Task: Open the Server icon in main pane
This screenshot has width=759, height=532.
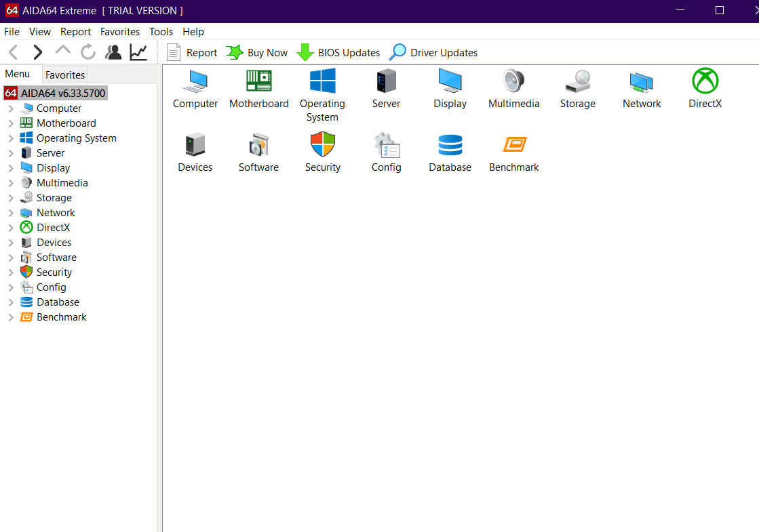Action: pyautogui.click(x=386, y=81)
